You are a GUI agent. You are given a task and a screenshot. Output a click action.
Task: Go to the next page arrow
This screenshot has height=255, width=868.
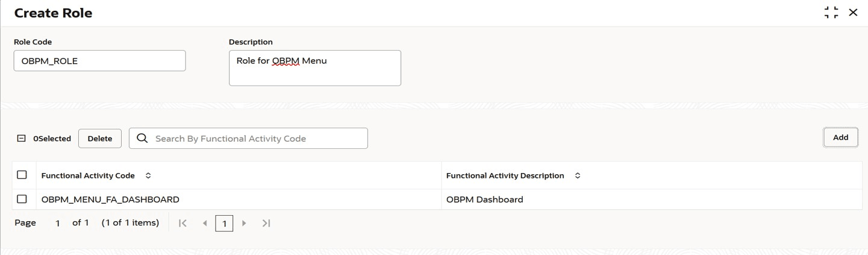(x=244, y=224)
